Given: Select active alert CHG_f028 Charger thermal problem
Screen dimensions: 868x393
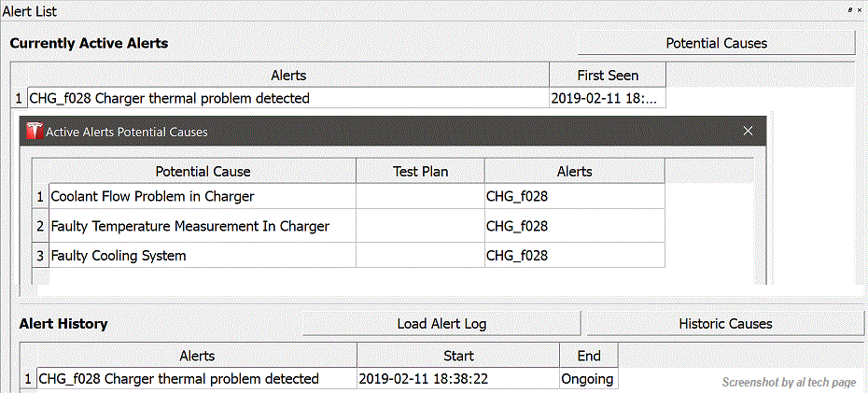Looking at the screenshot, I should click(169, 98).
